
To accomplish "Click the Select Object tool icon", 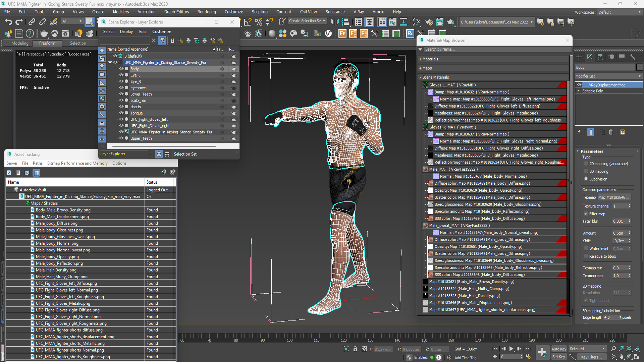I will 89,22.
